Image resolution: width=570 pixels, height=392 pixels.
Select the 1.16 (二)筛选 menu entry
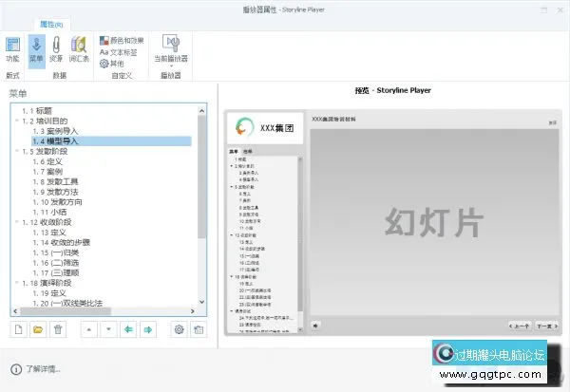[56, 263]
